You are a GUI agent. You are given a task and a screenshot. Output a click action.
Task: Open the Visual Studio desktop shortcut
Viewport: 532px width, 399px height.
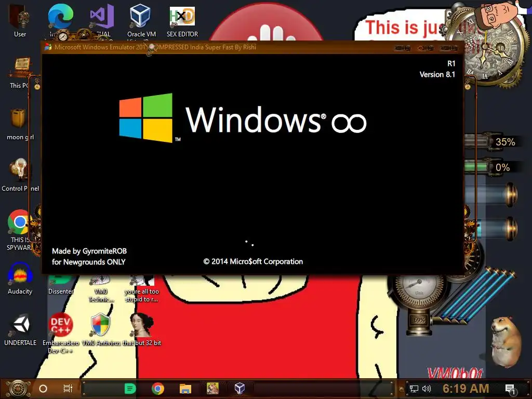pyautogui.click(x=101, y=20)
